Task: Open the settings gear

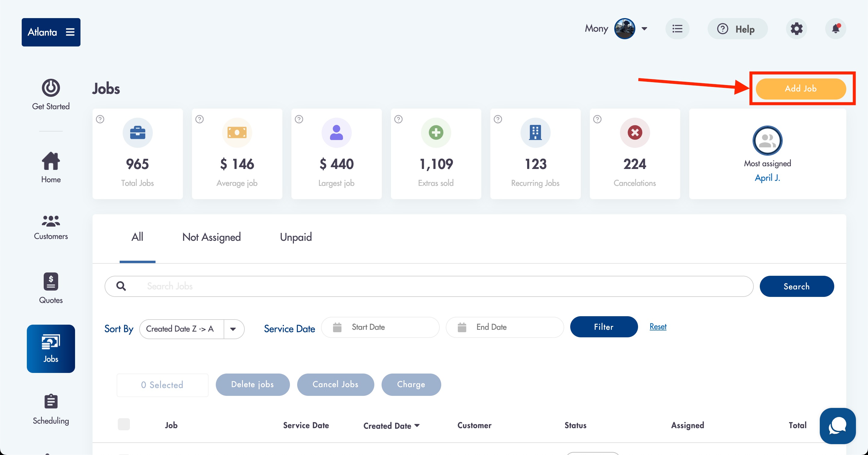Action: pyautogui.click(x=796, y=29)
